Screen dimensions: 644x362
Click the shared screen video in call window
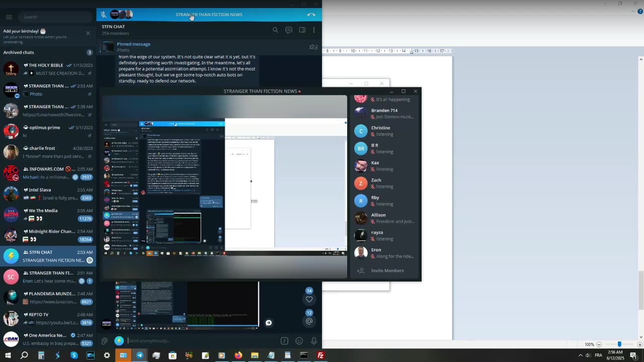tap(225, 187)
